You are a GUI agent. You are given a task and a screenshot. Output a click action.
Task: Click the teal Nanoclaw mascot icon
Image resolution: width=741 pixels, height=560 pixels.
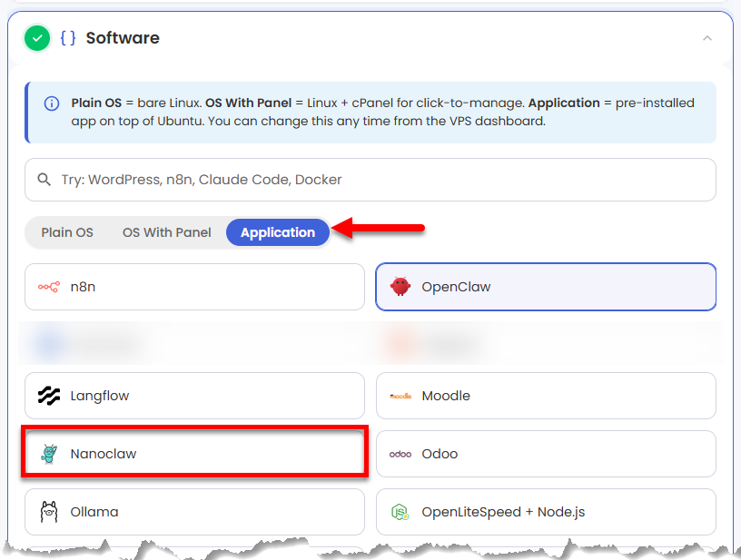click(49, 454)
